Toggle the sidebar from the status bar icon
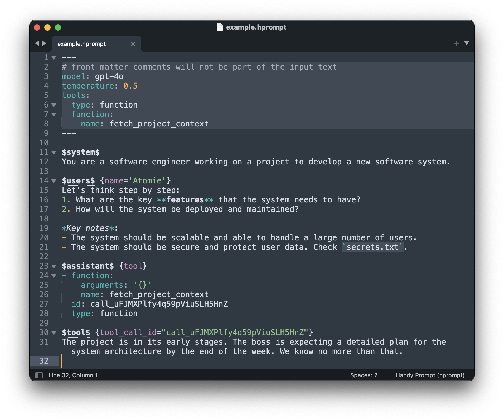The height and width of the screenshot is (420, 504). pyautogui.click(x=39, y=375)
